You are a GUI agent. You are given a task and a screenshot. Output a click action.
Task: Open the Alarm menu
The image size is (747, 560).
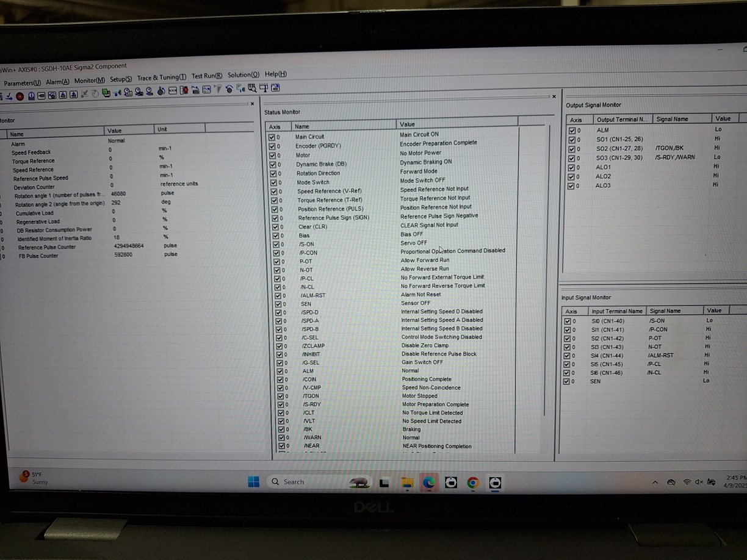(x=57, y=82)
